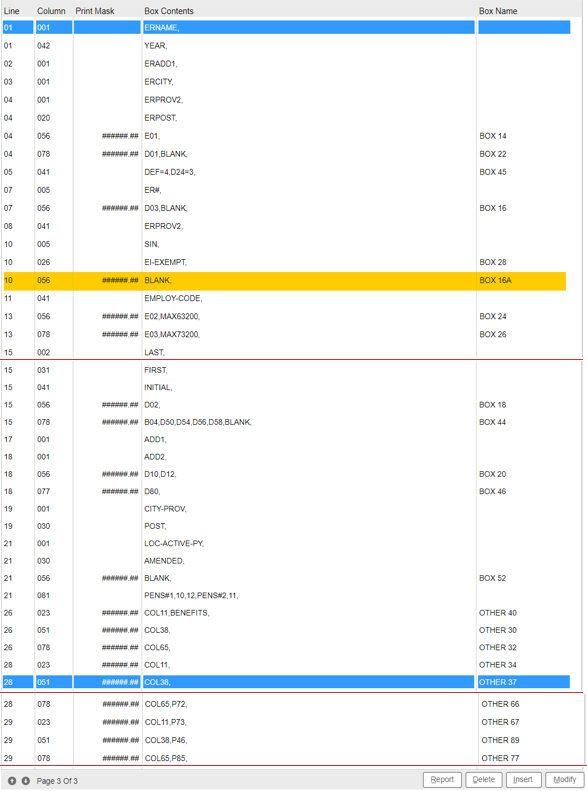The width and height of the screenshot is (587, 791).
Task: Select the PENS#1,10,12,PENS#2,11 row
Action: point(286,595)
